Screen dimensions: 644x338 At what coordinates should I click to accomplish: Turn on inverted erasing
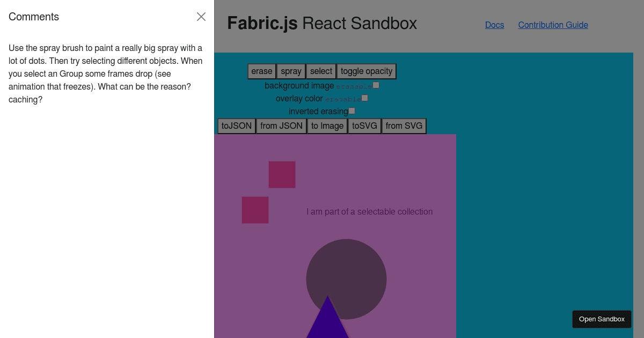(352, 111)
